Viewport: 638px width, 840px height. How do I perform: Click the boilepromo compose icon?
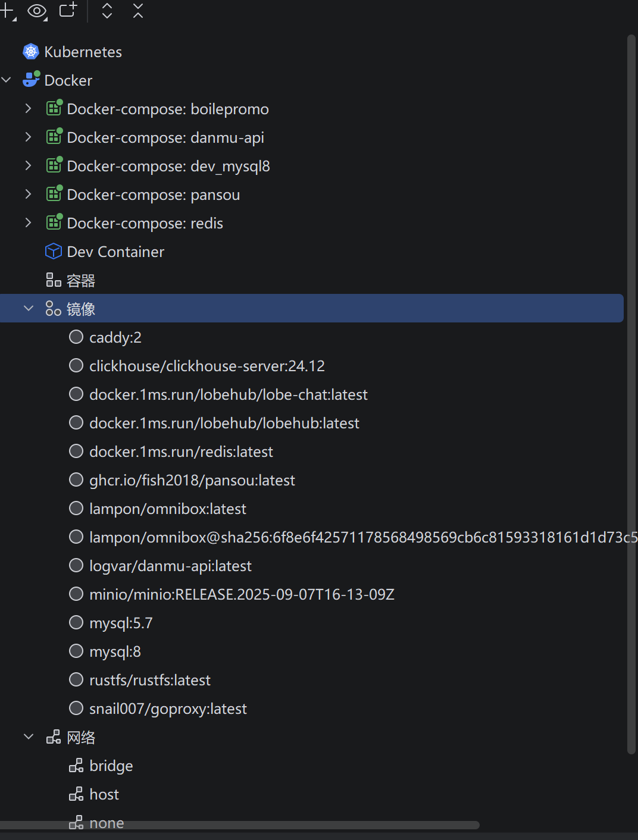[x=54, y=108]
